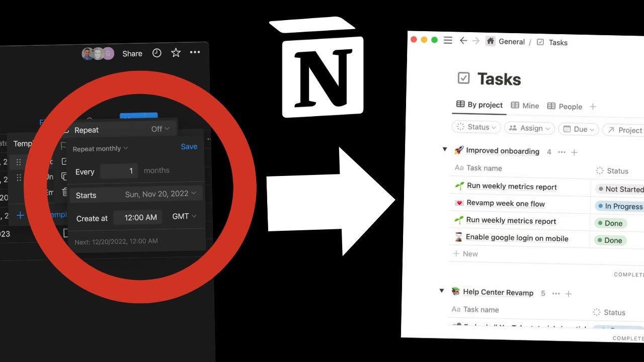Open the Status filter dropdown
Image resolution: width=644 pixels, height=362 pixels.
pos(476,127)
